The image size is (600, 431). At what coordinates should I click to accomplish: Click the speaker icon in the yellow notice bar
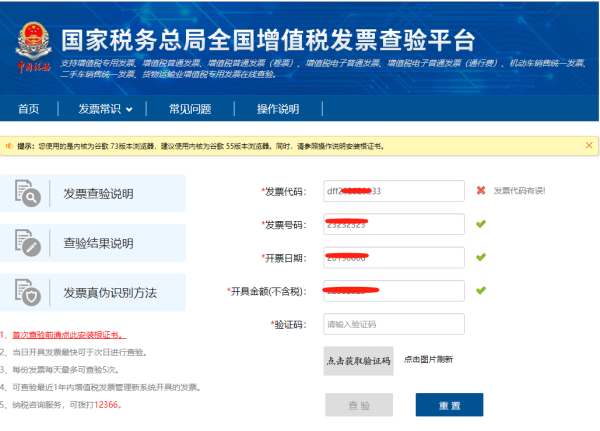pyautogui.click(x=9, y=146)
